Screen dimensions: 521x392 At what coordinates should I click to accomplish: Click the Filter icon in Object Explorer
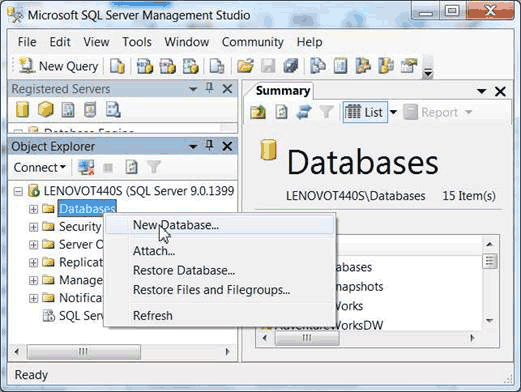(x=154, y=167)
